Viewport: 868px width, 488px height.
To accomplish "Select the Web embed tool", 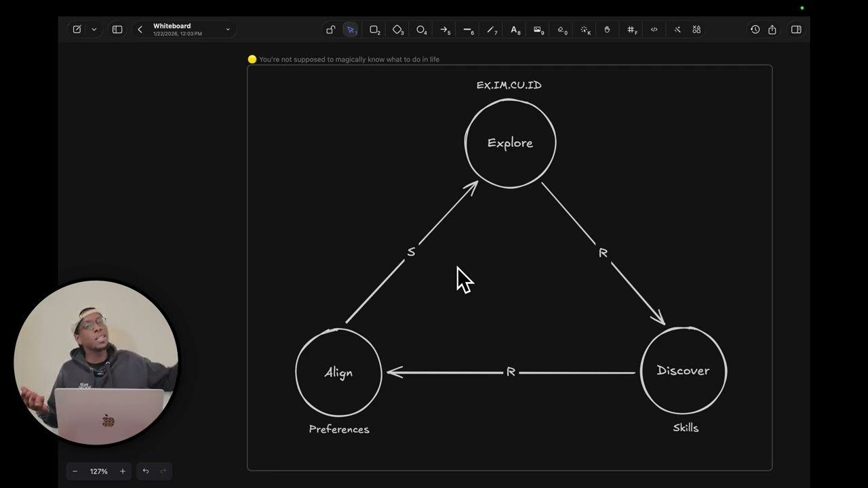I will (x=654, y=30).
